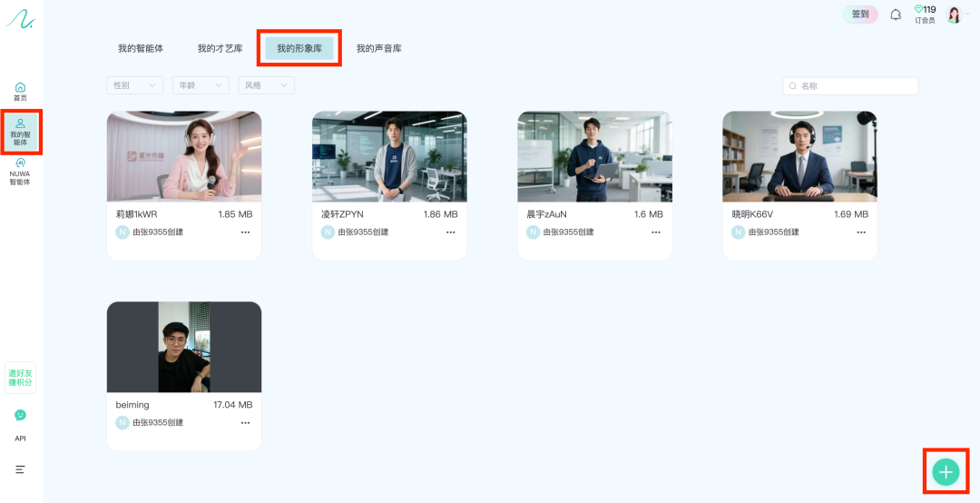980x503 pixels.
Task: Click the 名称 search input field
Action: pyautogui.click(x=855, y=86)
